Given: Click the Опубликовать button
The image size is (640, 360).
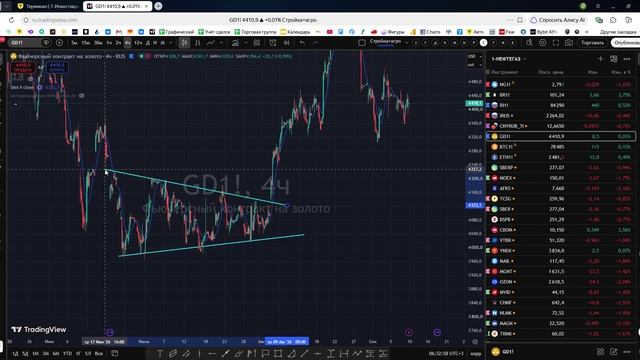Looking at the screenshot, I should [625, 43].
